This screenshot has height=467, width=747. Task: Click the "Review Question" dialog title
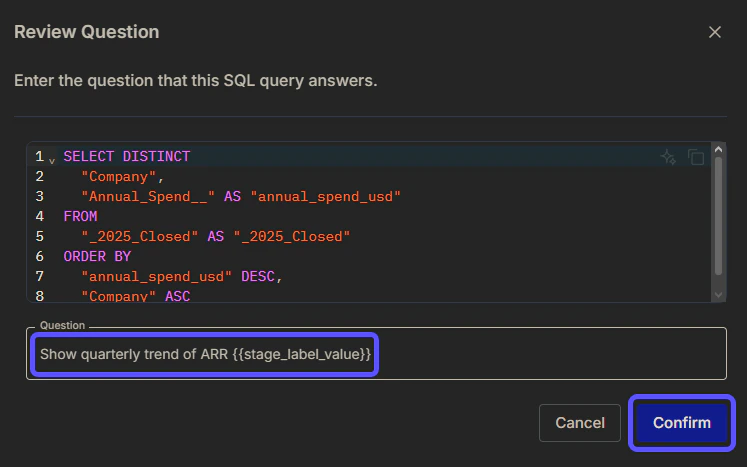click(x=87, y=32)
